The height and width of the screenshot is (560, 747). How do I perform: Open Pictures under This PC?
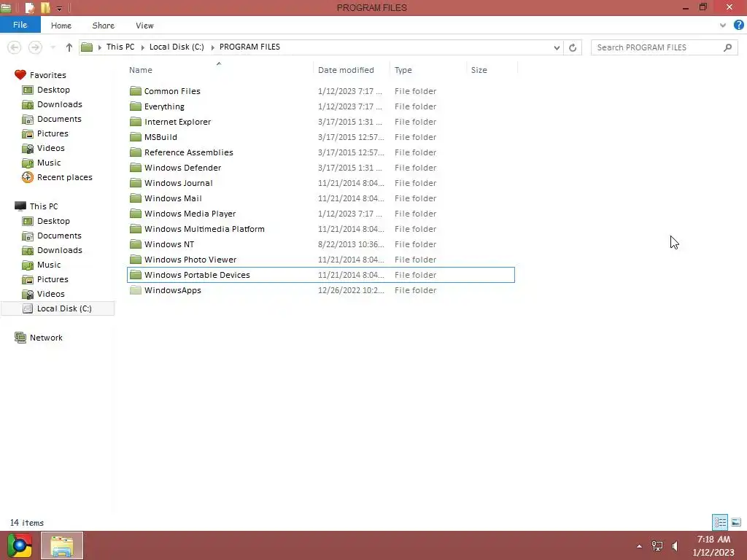tap(53, 279)
